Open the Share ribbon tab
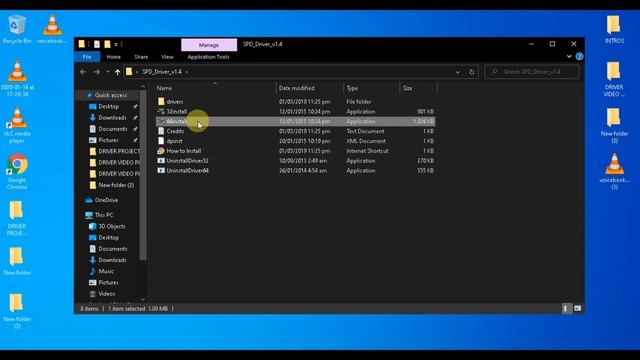The image size is (640, 360). pos(141,57)
